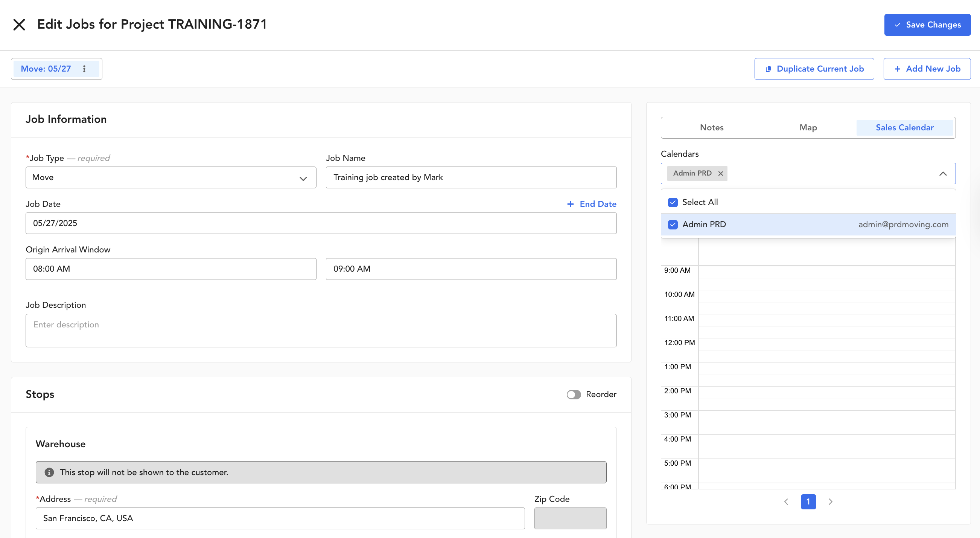Click Save Changes button
This screenshot has width=980, height=538.
927,25
